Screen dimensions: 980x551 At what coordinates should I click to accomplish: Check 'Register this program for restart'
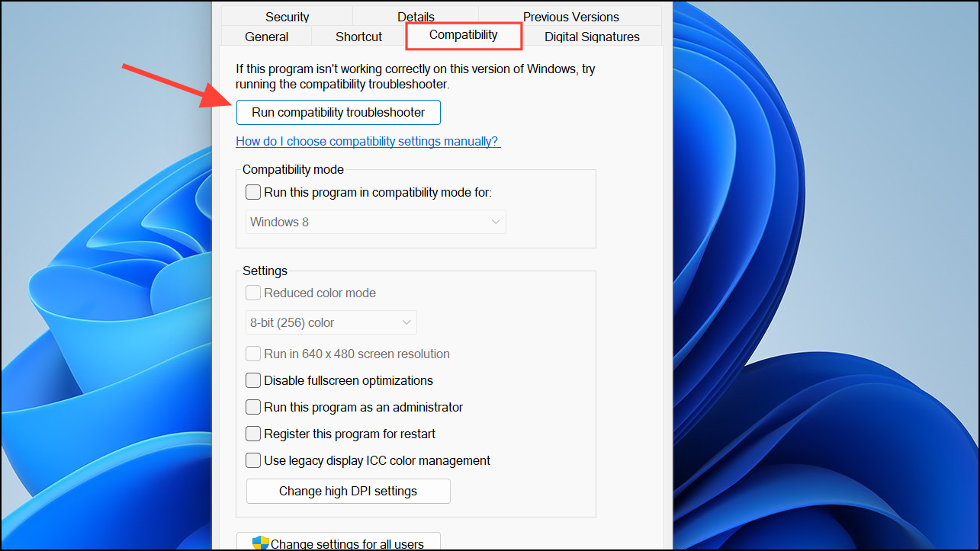click(x=253, y=434)
